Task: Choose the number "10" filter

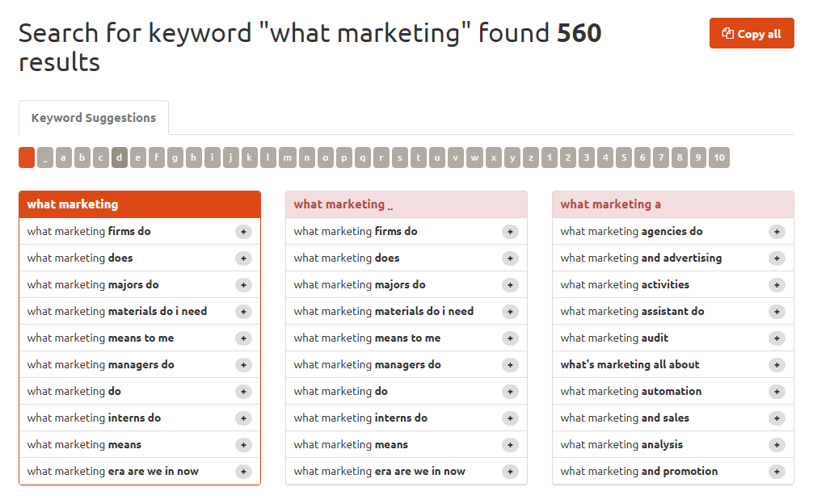Action: pos(718,157)
